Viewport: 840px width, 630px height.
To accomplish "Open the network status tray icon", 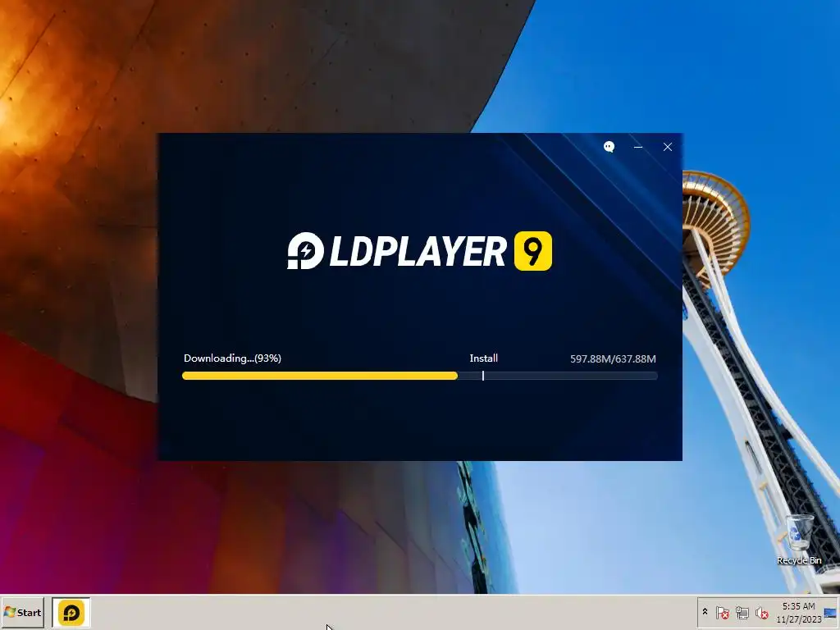I will pos(742,612).
